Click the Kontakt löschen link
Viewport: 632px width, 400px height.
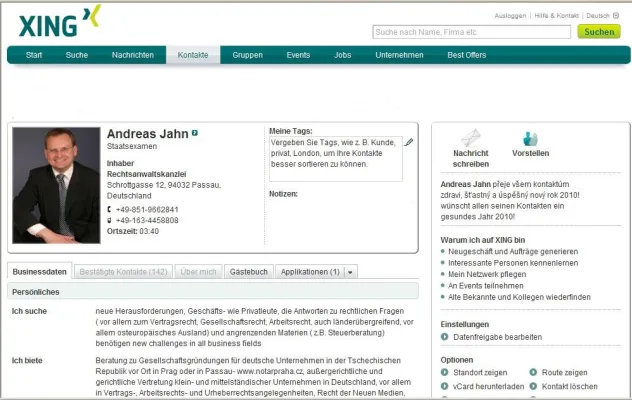570,386
